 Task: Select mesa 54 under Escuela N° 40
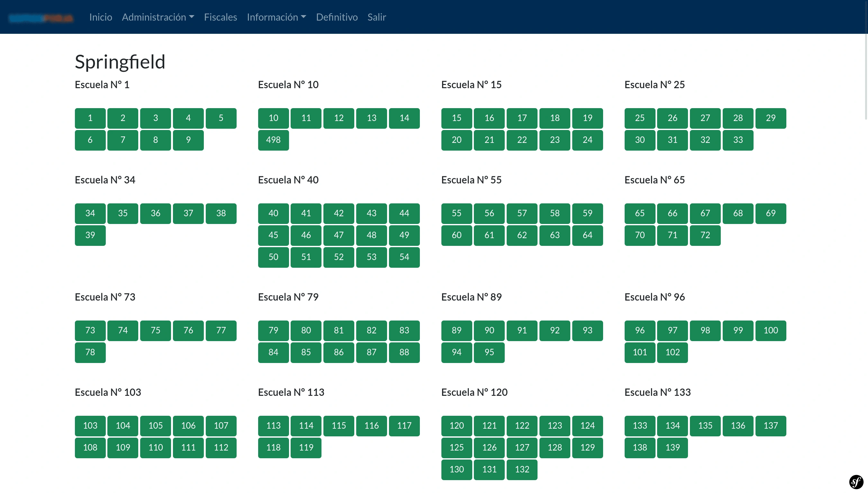(x=404, y=257)
